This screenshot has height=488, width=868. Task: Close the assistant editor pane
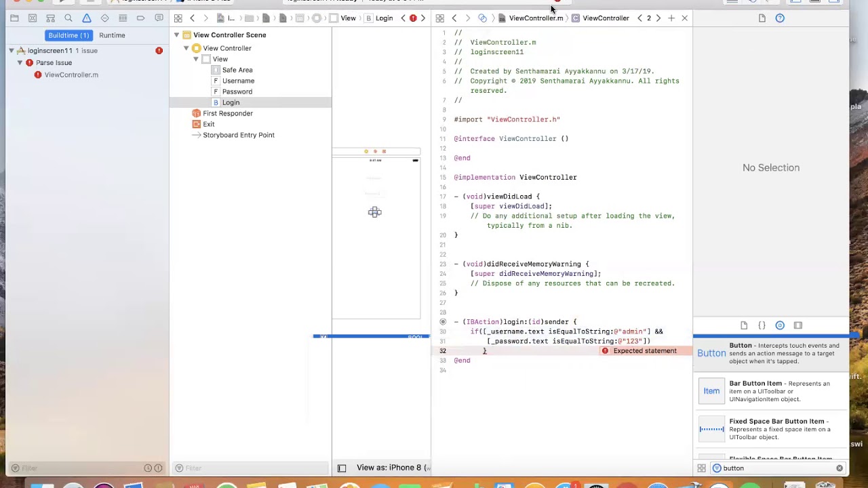pos(684,18)
